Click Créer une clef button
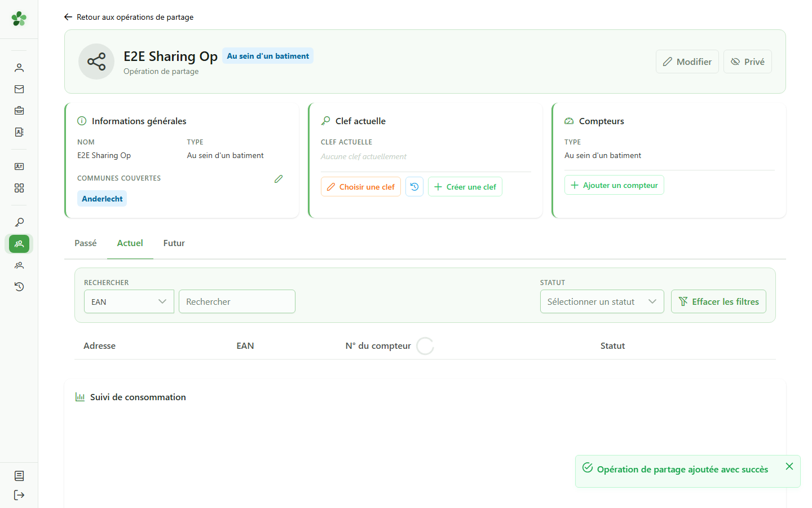This screenshot has width=812, height=508. [x=465, y=187]
